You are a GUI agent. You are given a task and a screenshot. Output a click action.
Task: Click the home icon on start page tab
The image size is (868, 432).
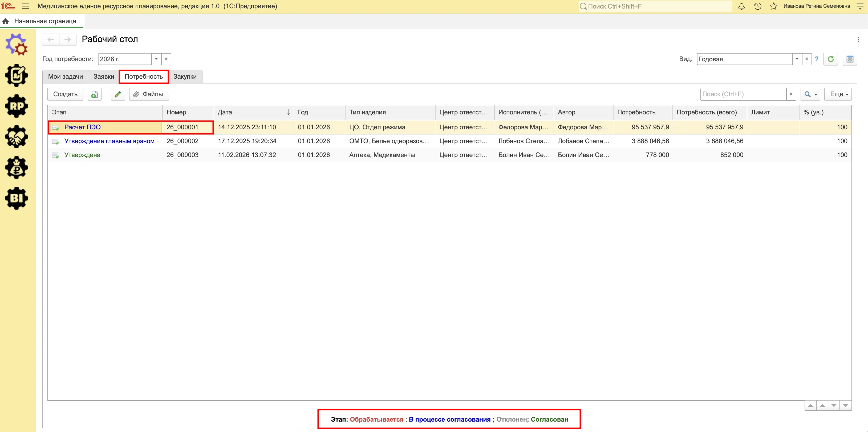click(x=5, y=21)
